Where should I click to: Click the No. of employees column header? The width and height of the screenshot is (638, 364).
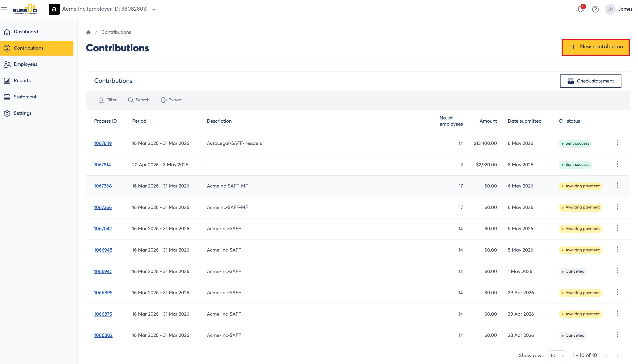coord(451,121)
